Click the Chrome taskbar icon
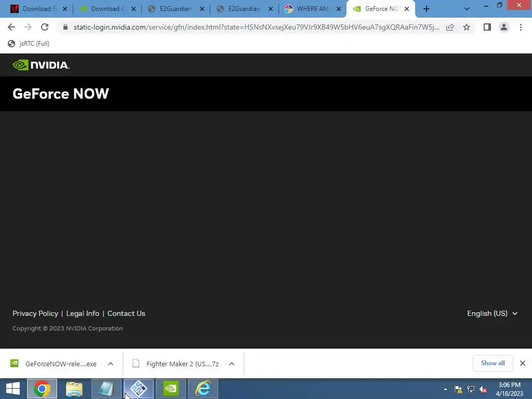532x399 pixels. pyautogui.click(x=42, y=389)
